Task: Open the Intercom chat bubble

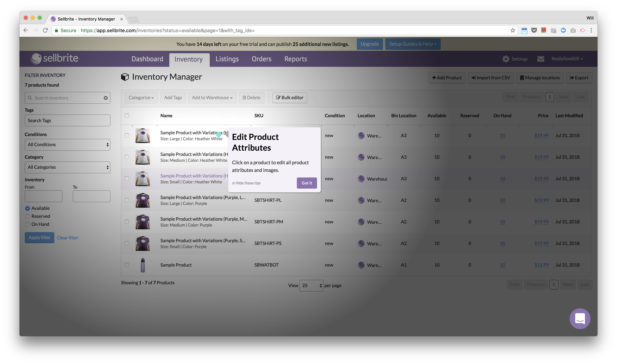Action: click(580, 318)
